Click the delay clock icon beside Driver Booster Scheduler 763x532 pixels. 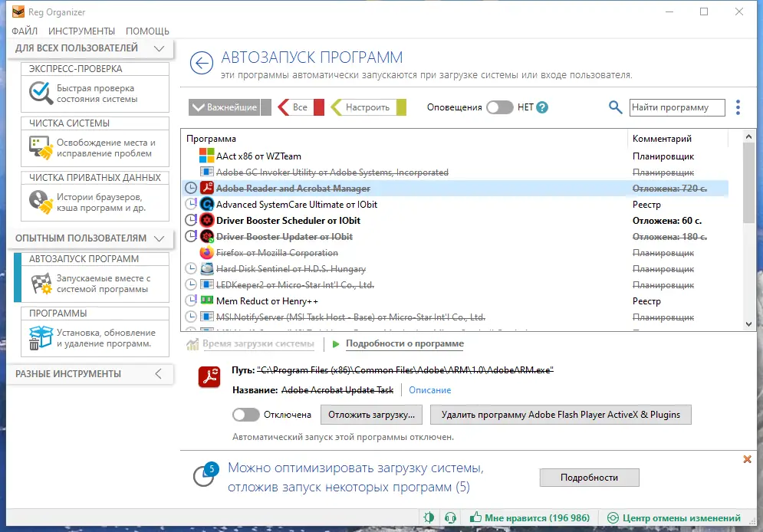click(191, 220)
